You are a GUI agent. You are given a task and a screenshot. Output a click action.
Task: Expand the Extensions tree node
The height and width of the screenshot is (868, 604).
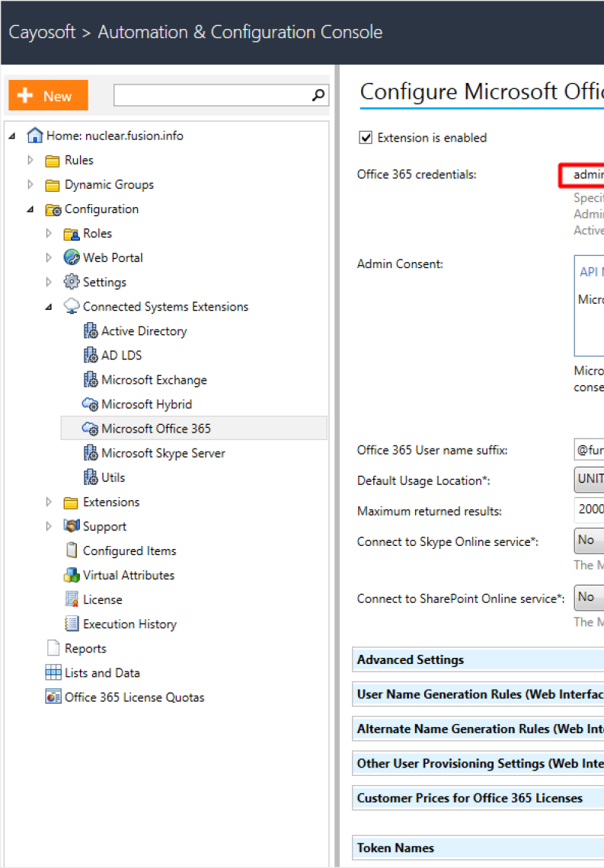coord(49,502)
